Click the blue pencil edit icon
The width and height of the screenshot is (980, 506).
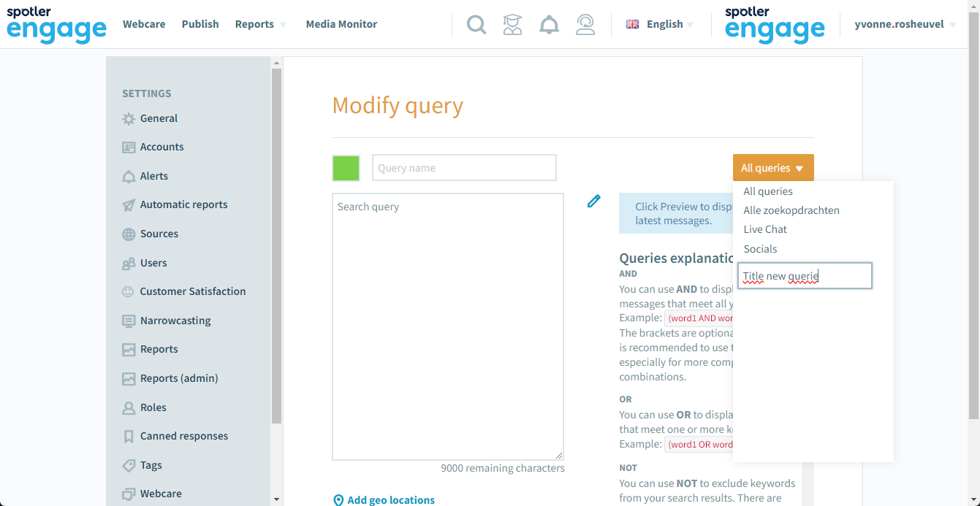(594, 201)
